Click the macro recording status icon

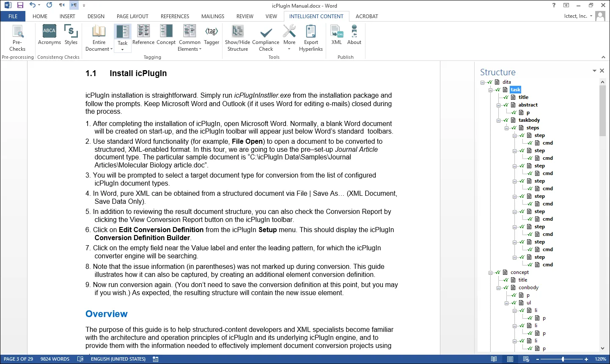tap(156, 359)
